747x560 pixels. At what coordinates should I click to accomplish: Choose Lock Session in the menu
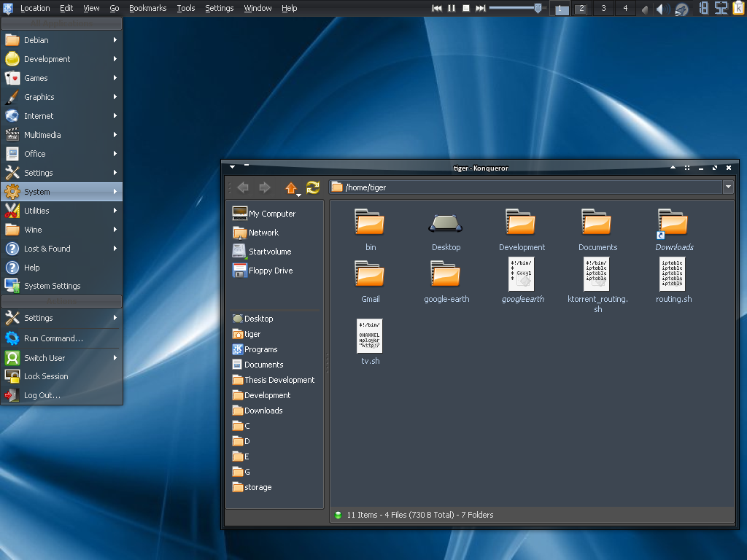coord(61,376)
